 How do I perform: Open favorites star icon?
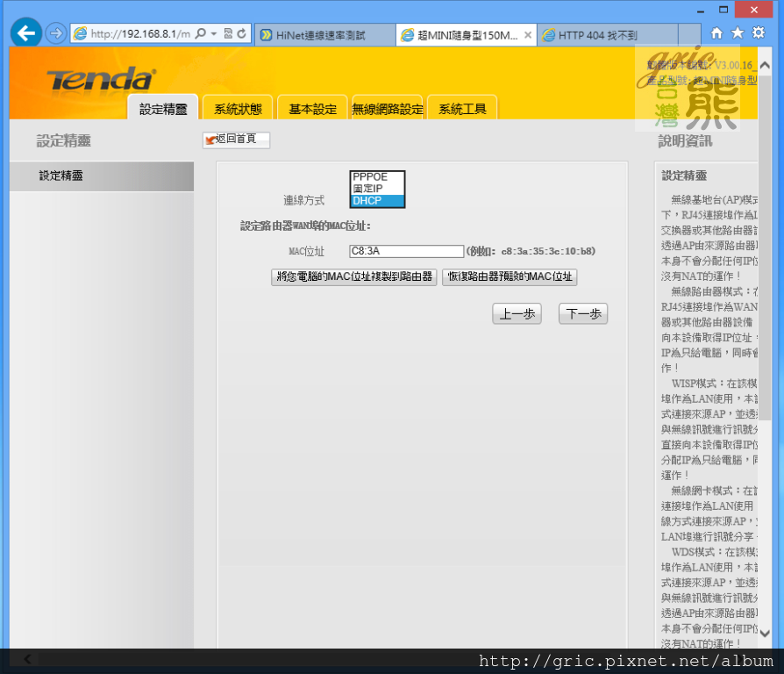pyautogui.click(x=737, y=33)
